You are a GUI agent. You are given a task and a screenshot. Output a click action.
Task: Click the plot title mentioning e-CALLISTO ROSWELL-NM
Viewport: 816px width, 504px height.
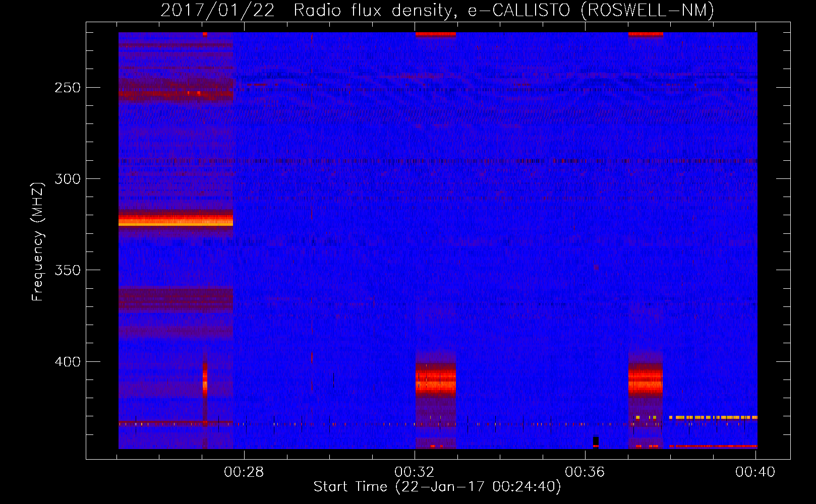pyautogui.click(x=437, y=10)
